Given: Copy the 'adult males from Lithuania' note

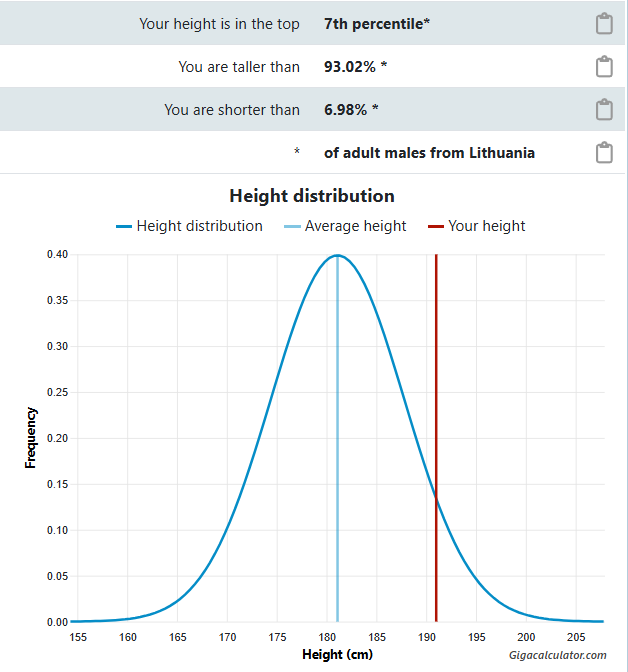Looking at the screenshot, I should point(604,153).
